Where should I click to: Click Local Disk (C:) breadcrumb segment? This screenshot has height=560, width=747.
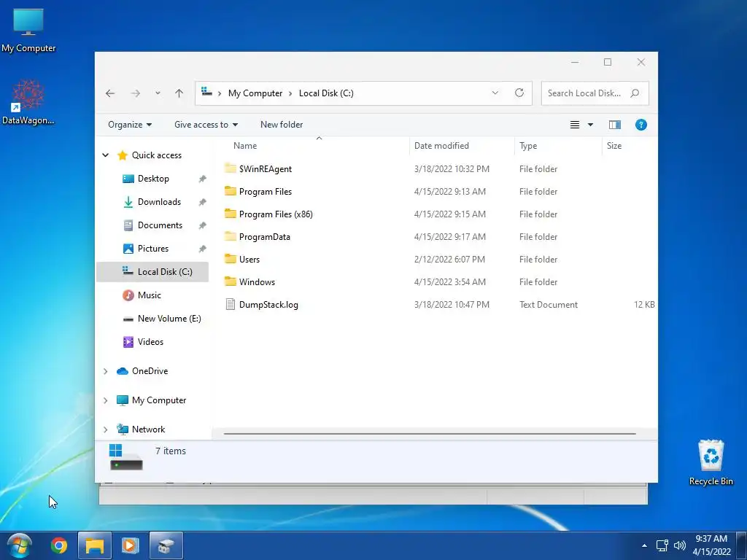[326, 93]
